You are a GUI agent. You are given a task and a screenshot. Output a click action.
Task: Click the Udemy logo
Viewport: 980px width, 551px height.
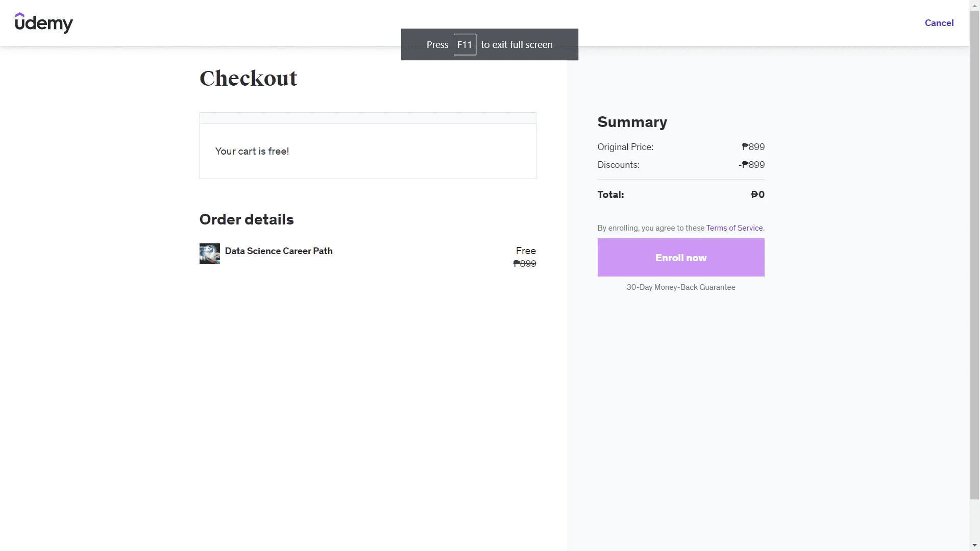point(44,23)
